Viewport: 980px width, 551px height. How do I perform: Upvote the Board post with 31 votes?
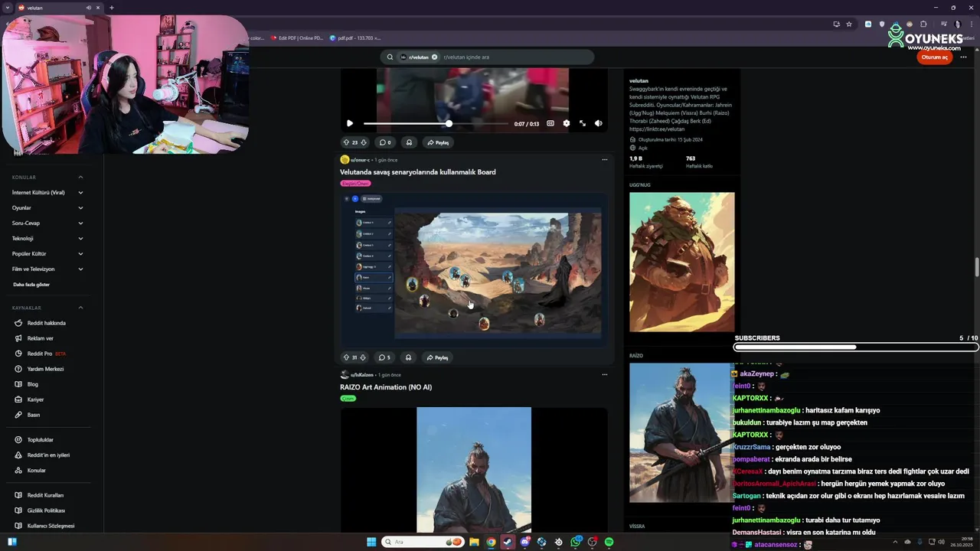346,357
